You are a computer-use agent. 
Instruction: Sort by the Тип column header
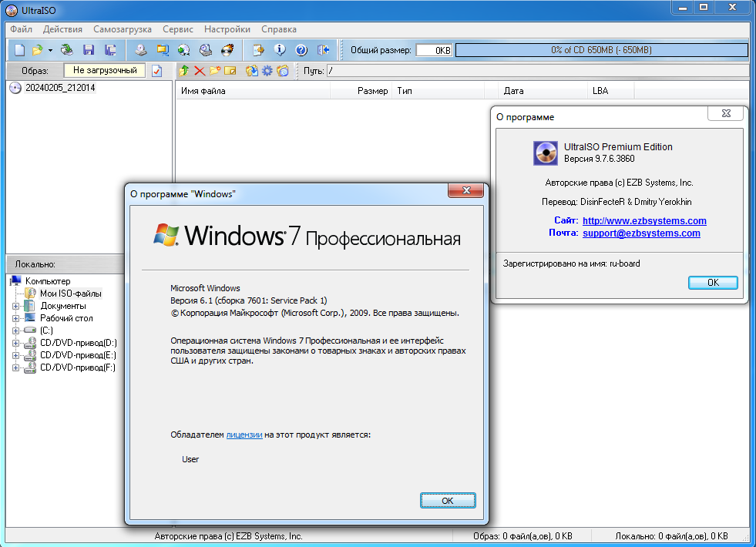coord(438,91)
